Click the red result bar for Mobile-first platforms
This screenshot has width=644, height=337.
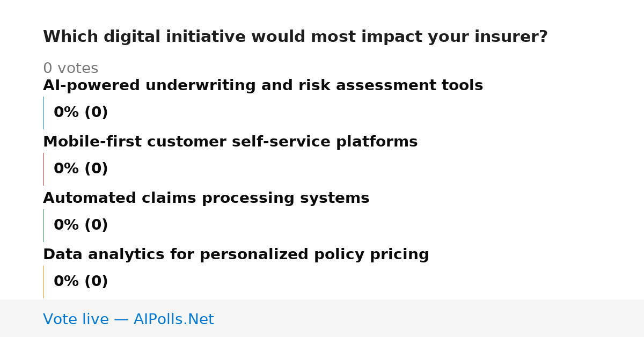(x=43, y=169)
